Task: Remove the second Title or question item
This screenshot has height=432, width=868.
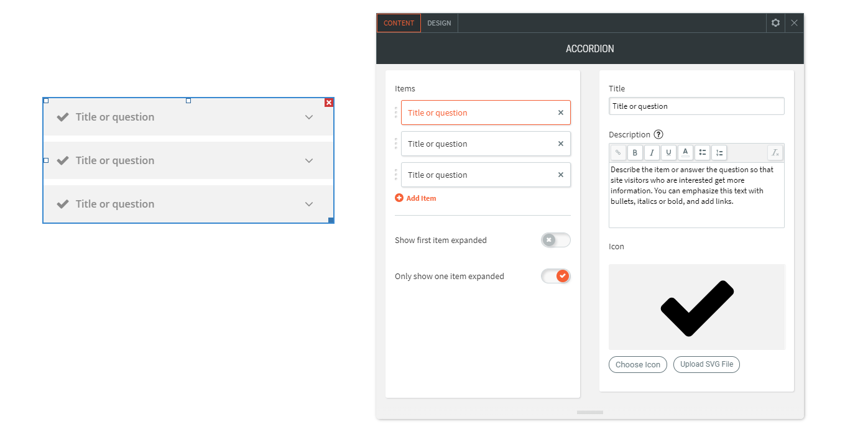Action: (559, 144)
